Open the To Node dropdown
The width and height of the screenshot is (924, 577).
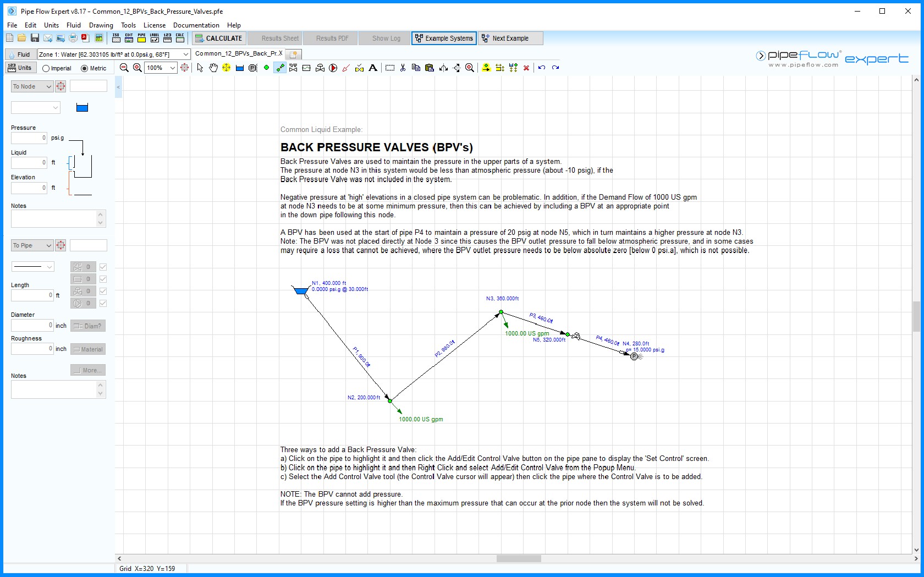pos(32,86)
